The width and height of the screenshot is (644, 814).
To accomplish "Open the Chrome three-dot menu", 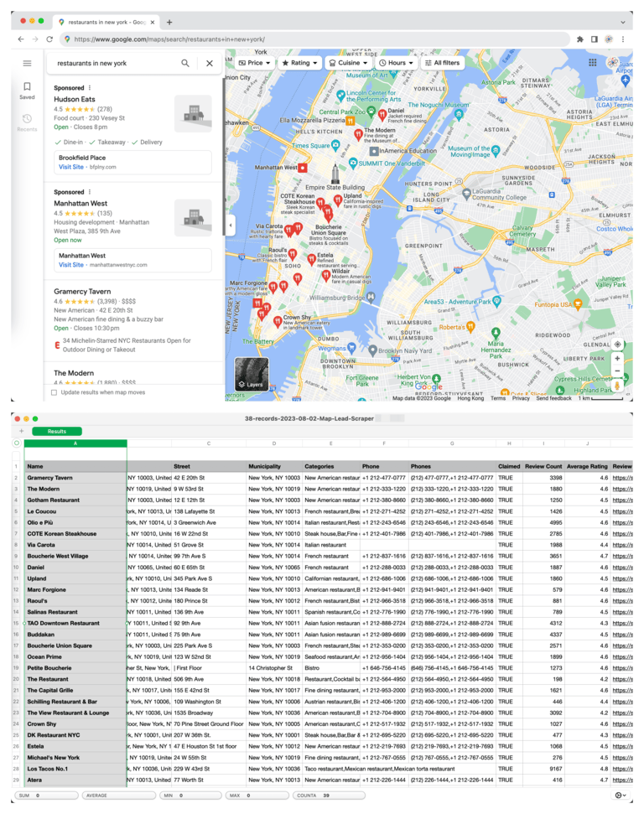I will click(623, 39).
